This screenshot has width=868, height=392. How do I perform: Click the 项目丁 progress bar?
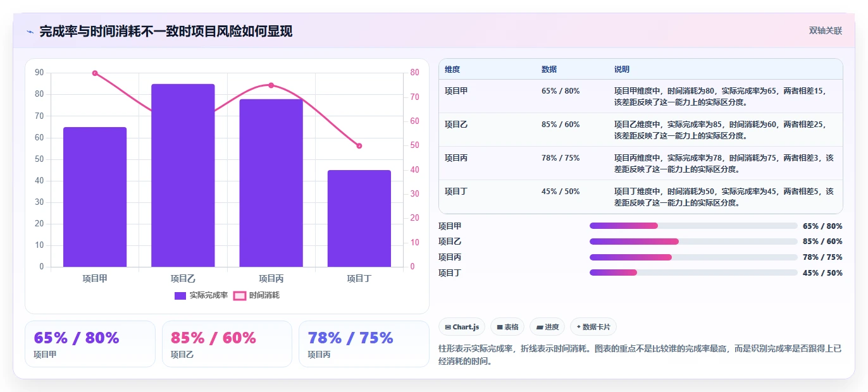693,273
